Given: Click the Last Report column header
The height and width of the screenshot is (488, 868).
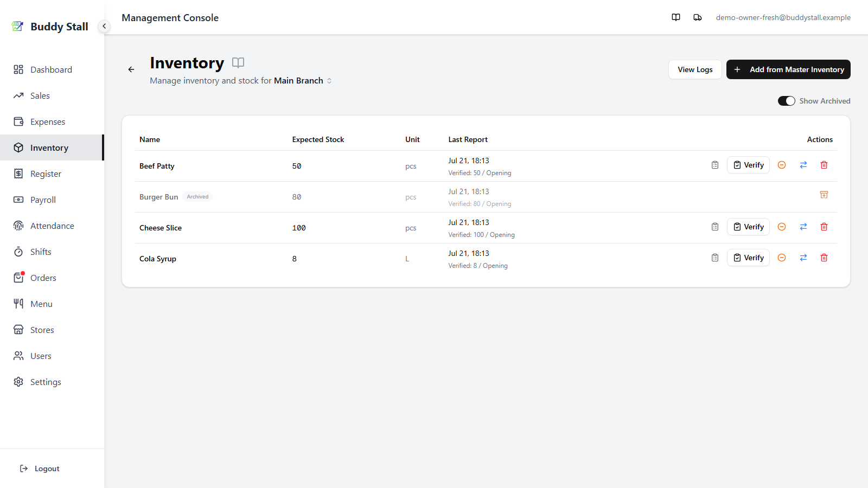Looking at the screenshot, I should [x=468, y=139].
